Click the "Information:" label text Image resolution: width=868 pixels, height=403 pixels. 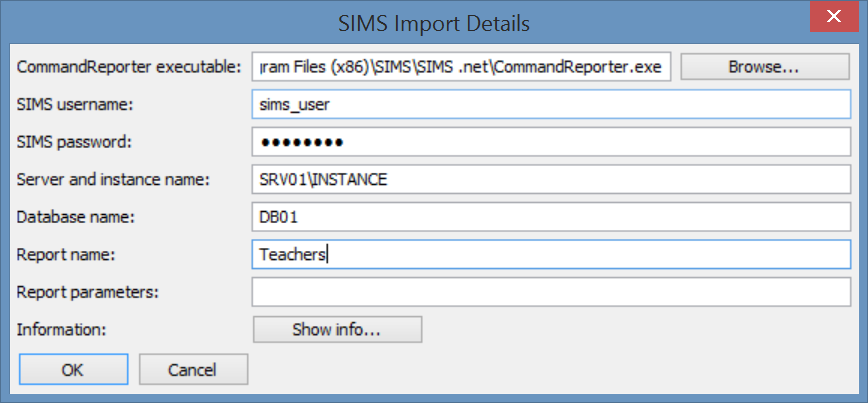tap(61, 329)
